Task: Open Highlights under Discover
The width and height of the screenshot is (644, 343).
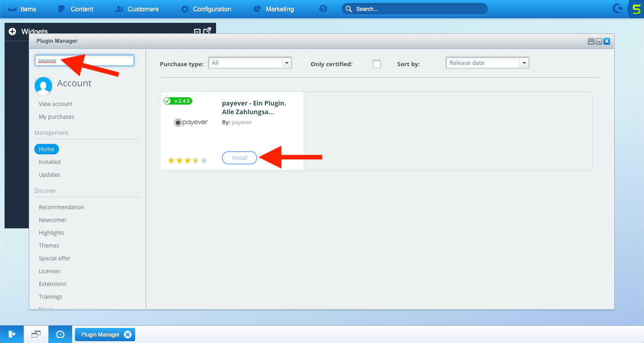Action: pos(52,233)
